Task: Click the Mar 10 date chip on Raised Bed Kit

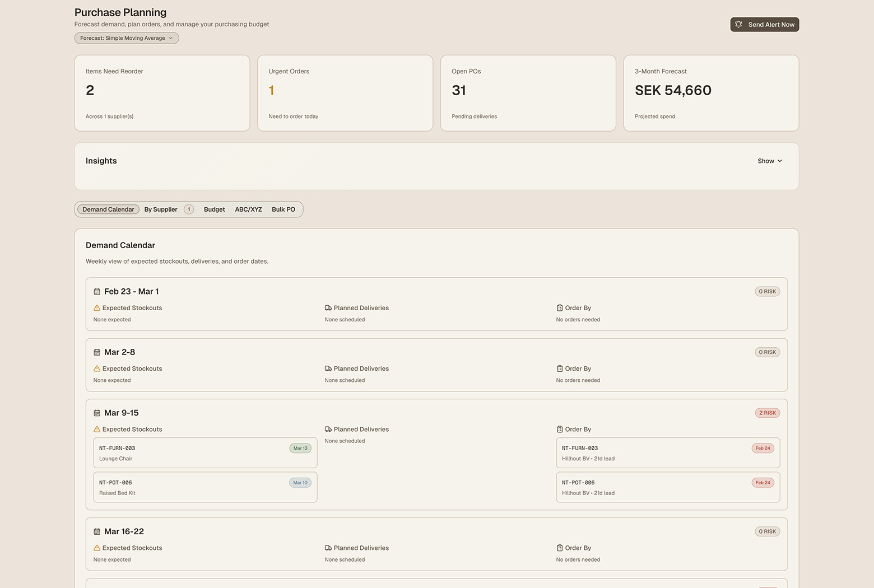Action: (300, 482)
